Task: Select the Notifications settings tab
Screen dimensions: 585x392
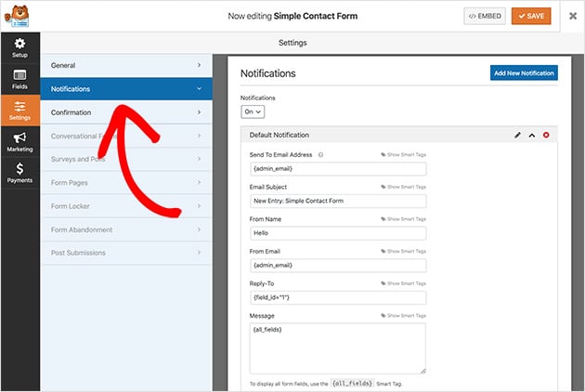Action: click(125, 89)
